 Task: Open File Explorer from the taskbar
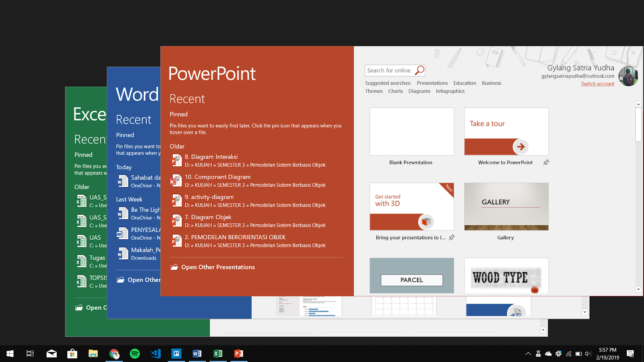(x=93, y=354)
